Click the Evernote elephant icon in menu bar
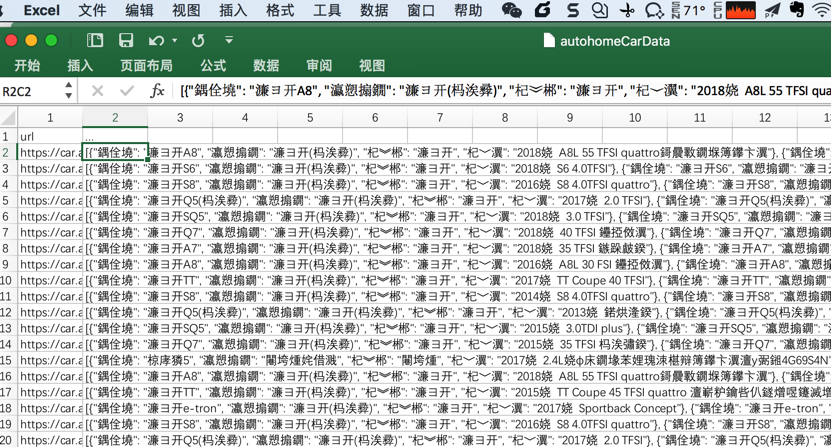 click(796, 10)
